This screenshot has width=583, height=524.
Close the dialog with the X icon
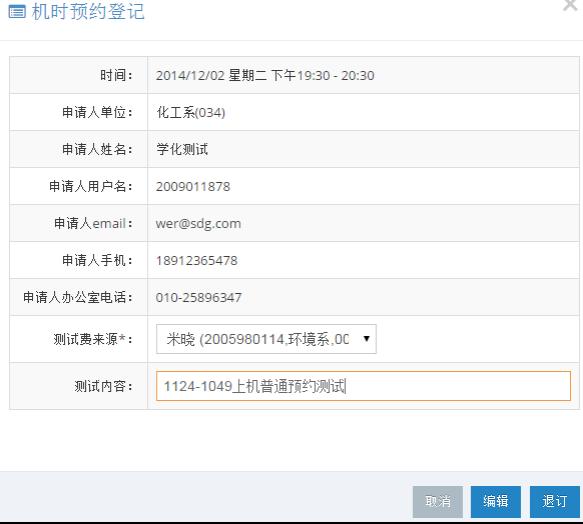[570, 5]
